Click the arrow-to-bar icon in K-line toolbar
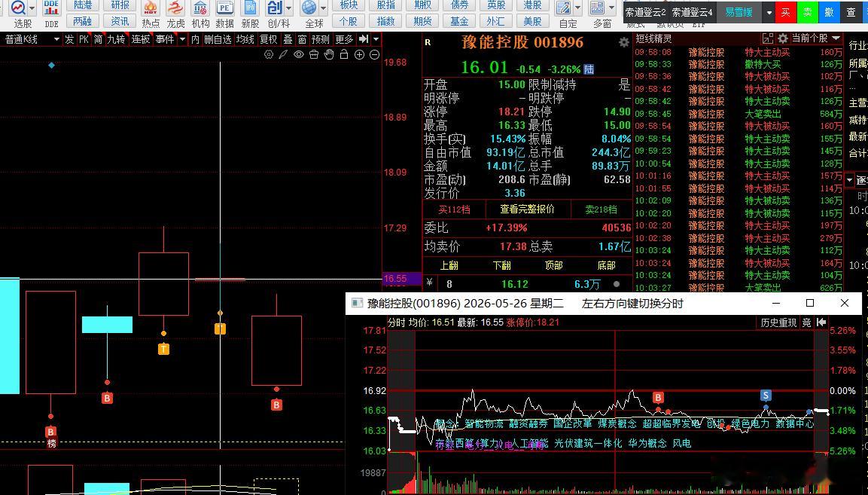This screenshot has width=868, height=495. tap(364, 39)
